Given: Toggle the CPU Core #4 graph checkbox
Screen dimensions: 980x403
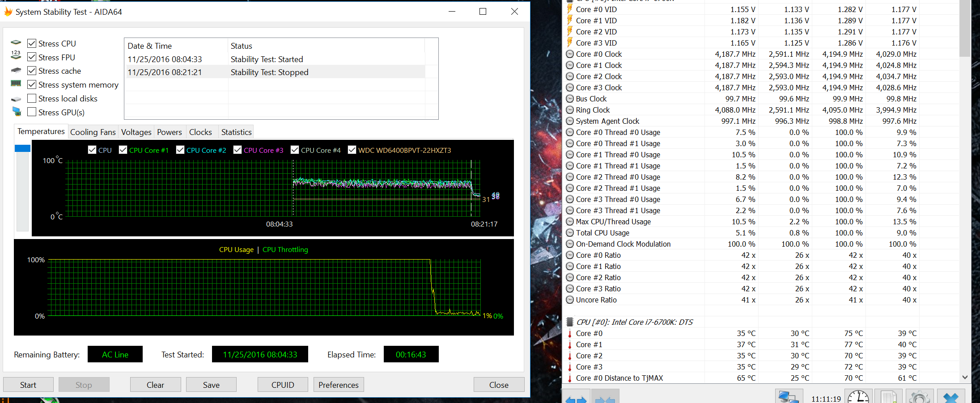Looking at the screenshot, I should click(x=295, y=150).
